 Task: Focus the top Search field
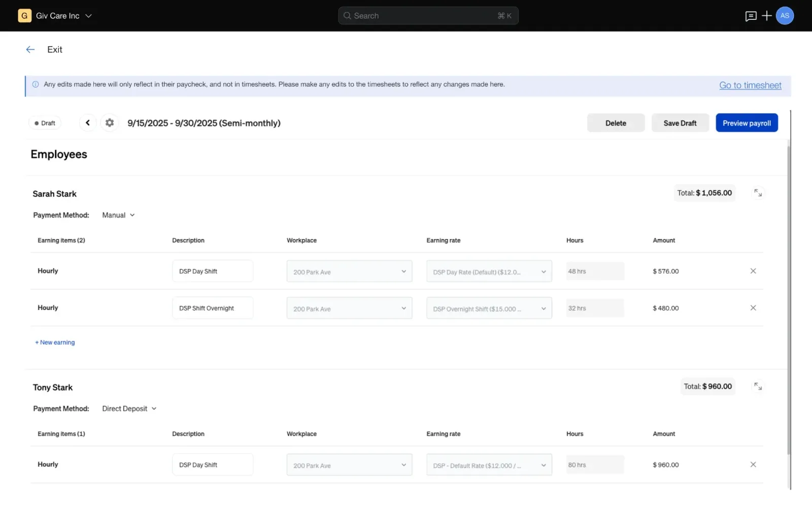point(428,16)
